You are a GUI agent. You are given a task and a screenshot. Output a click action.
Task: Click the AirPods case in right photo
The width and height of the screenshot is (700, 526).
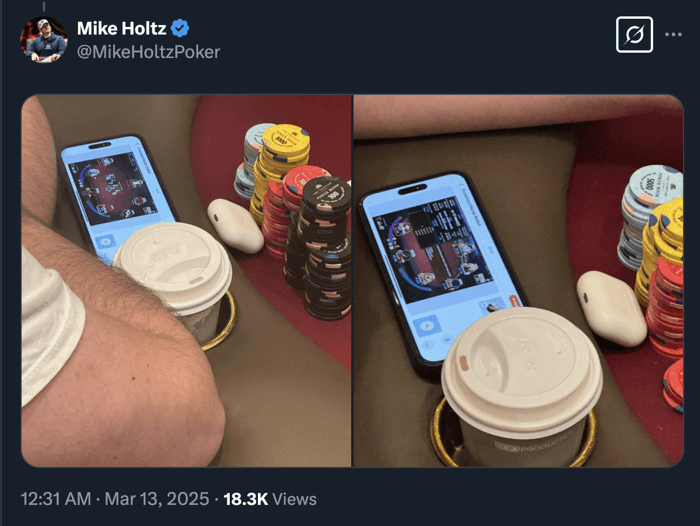[611, 308]
